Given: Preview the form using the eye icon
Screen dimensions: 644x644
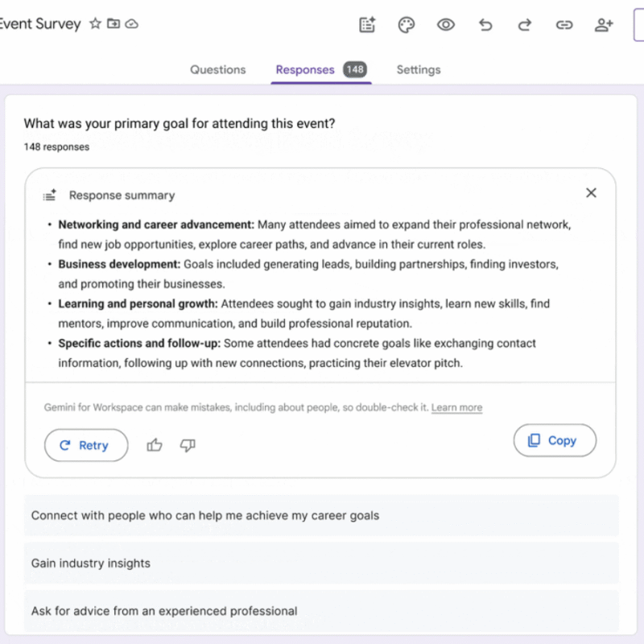Looking at the screenshot, I should 445,25.
